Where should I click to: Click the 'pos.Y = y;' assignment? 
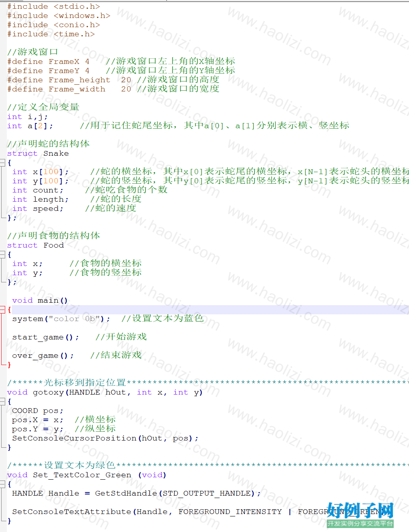[x=38, y=429]
